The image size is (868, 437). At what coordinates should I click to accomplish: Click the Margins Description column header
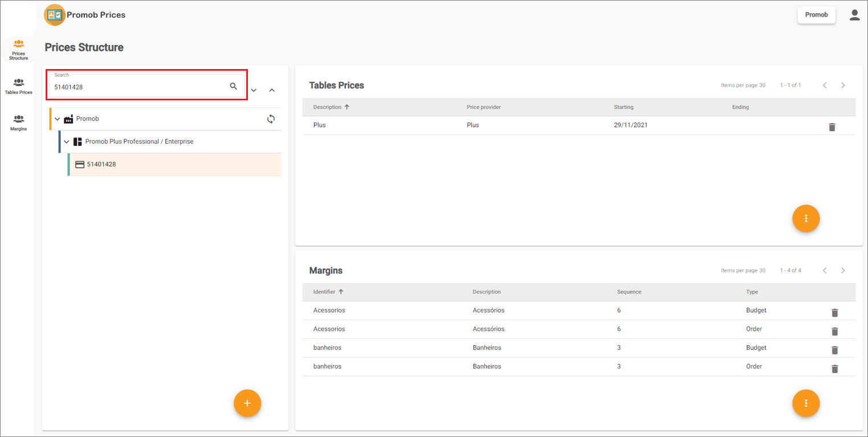[x=487, y=292]
